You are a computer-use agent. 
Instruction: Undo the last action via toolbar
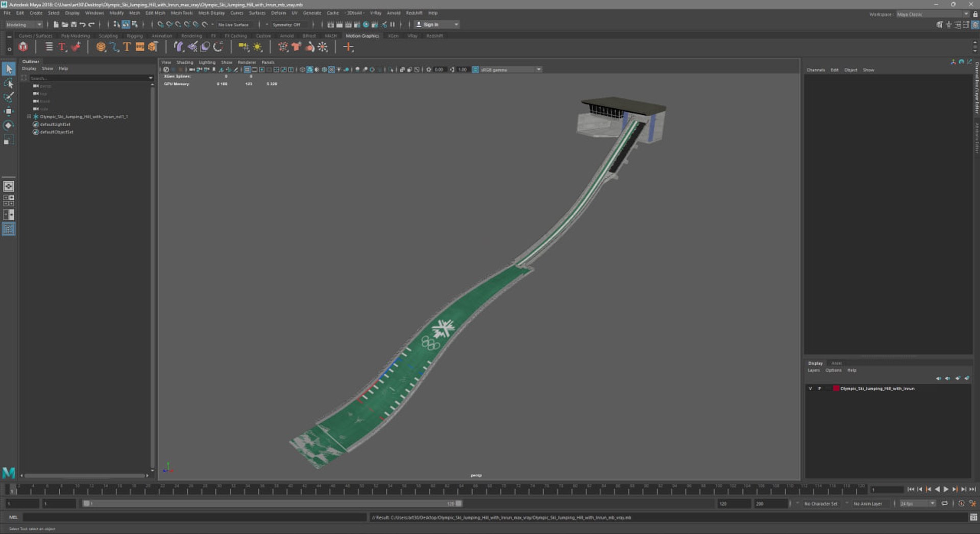[x=82, y=25]
